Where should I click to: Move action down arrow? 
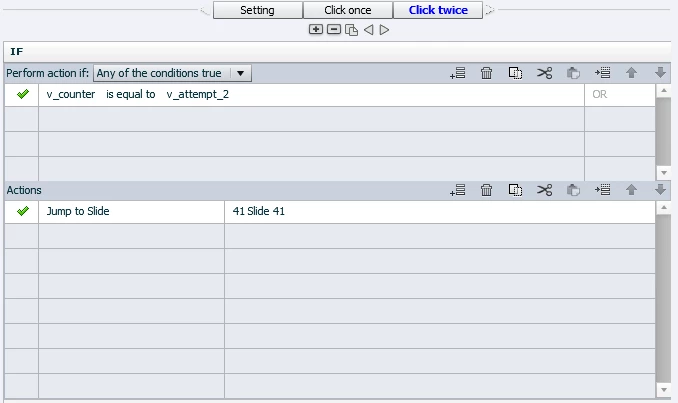[660, 189]
